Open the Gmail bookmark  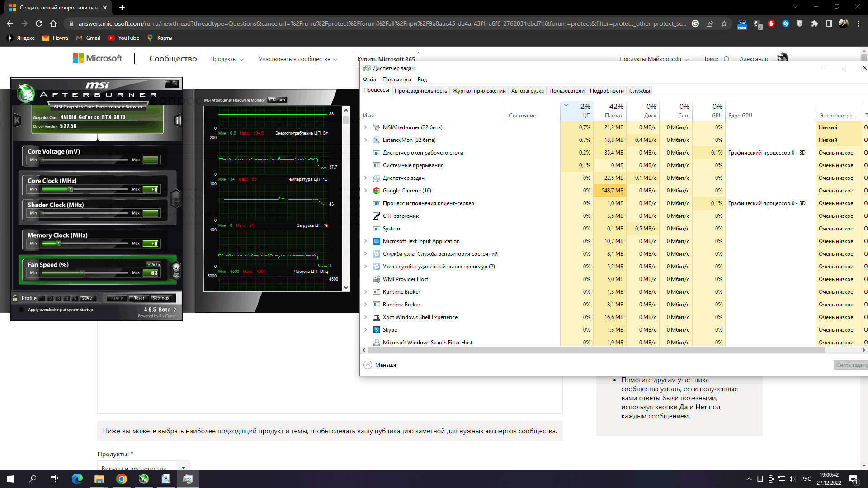88,38
